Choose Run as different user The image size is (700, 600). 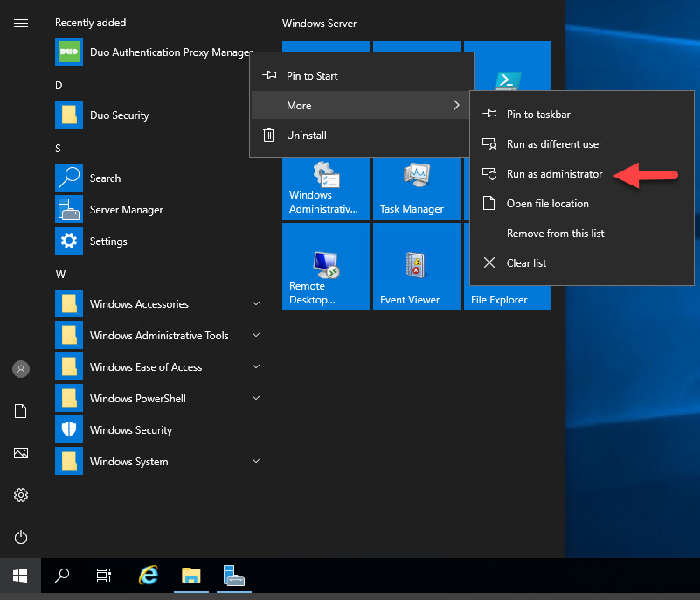click(582, 144)
